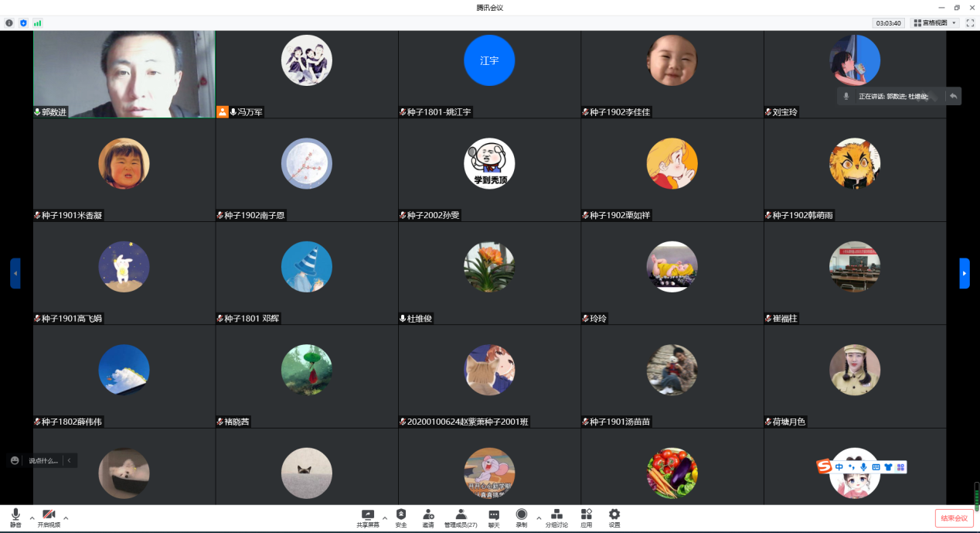Click the 安全 security shield icon

(x=400, y=518)
